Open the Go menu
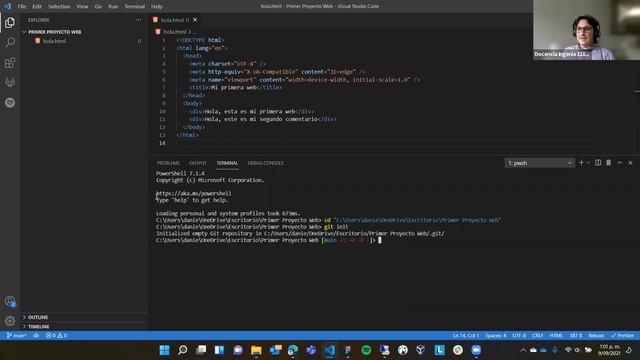This screenshot has height=360, width=640. point(98,7)
